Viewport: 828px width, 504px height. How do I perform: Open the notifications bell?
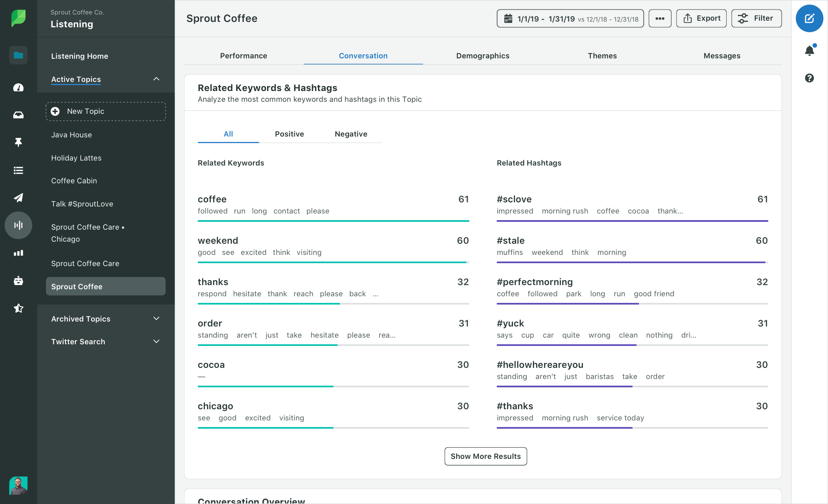tap(809, 50)
